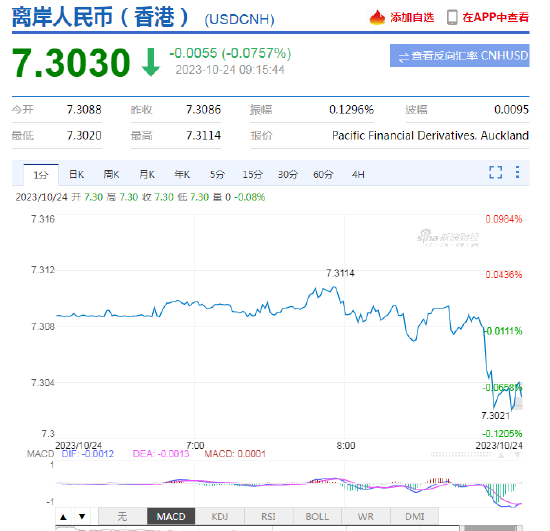Image resolution: width=550 pixels, height=531 pixels.
Task: Click the 0.0984% right axis label
Action: [504, 219]
